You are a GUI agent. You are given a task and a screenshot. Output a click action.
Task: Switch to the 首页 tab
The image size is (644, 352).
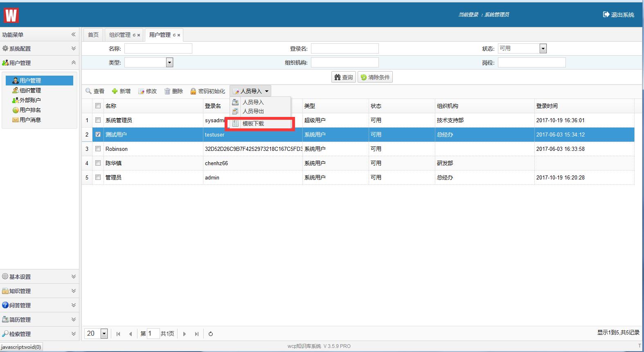pyautogui.click(x=93, y=35)
